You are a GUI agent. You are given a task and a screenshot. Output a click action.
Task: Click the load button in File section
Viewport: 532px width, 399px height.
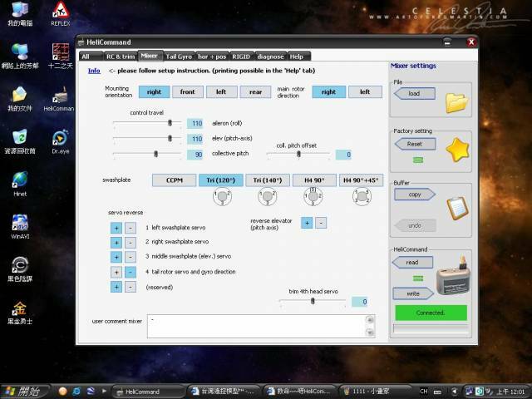tap(413, 94)
